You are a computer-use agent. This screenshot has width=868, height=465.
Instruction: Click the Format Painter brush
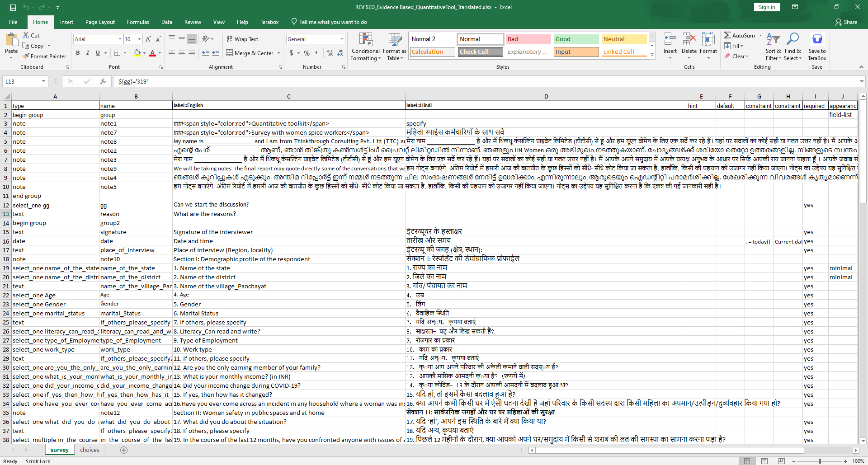pos(26,56)
